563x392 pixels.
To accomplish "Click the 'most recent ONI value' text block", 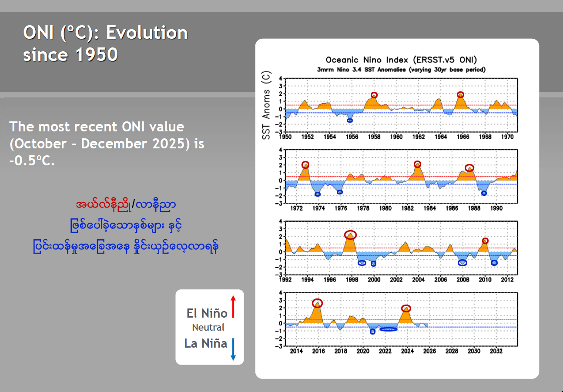I will pos(107,143).
